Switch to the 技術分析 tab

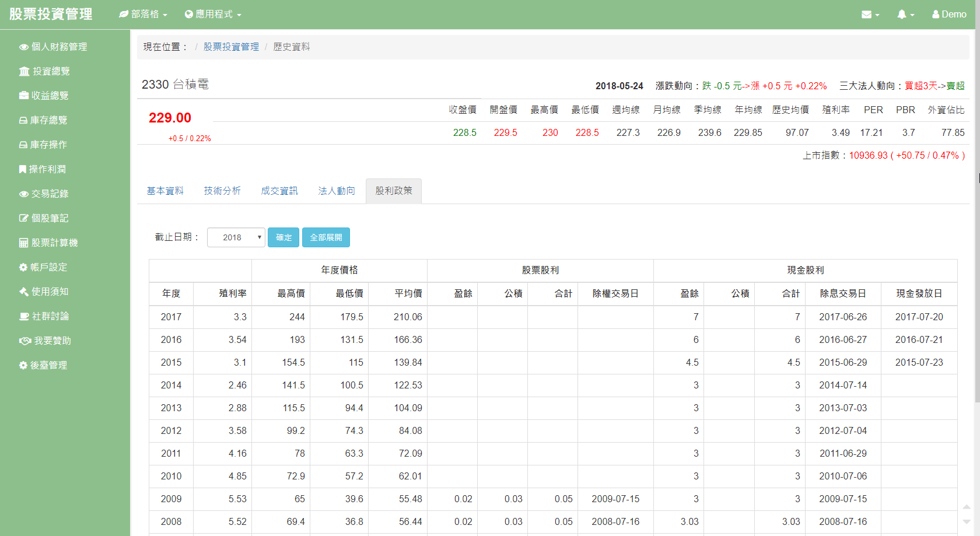222,191
